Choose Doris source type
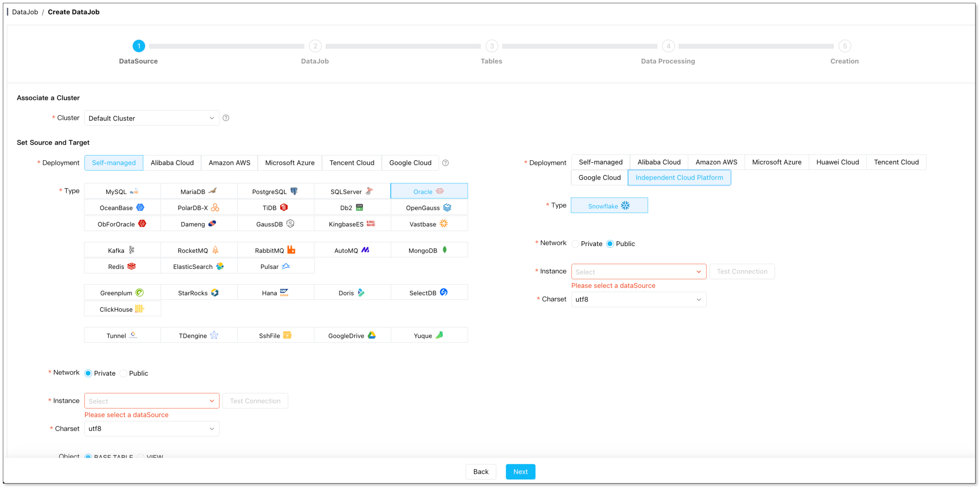Viewport: 980px width, 488px height. [352, 293]
